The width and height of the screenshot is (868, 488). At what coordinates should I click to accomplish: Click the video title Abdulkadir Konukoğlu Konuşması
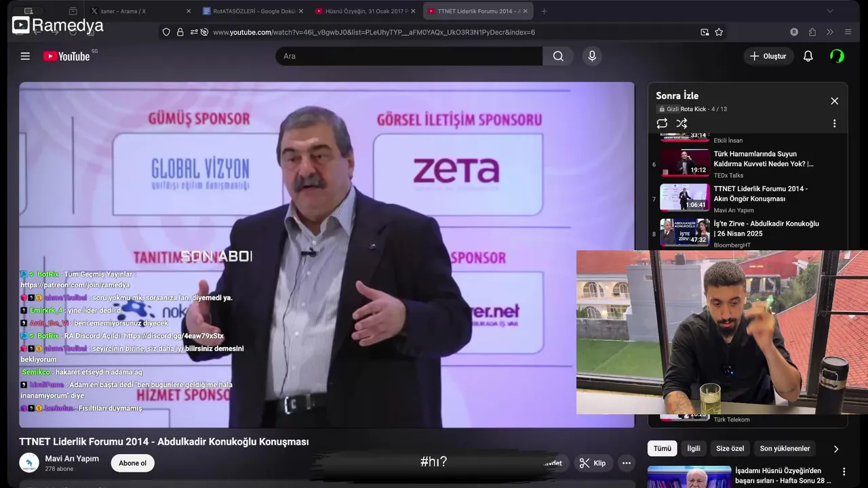164,442
